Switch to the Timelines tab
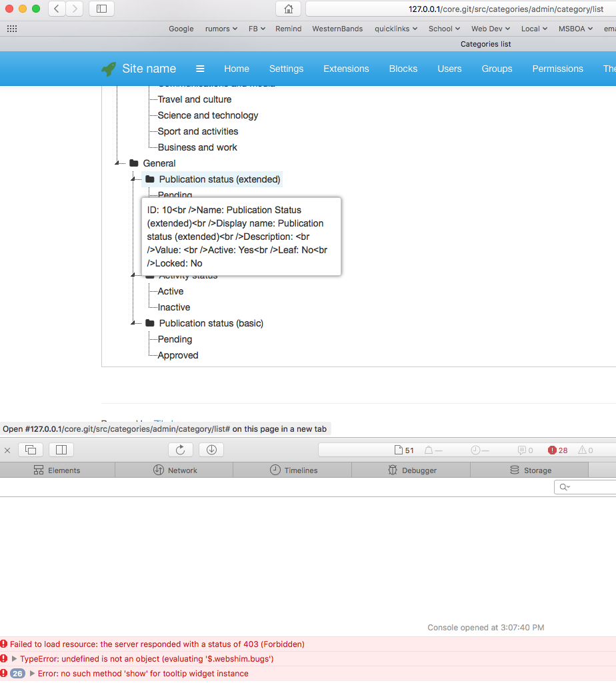616x685 pixels. coord(293,470)
